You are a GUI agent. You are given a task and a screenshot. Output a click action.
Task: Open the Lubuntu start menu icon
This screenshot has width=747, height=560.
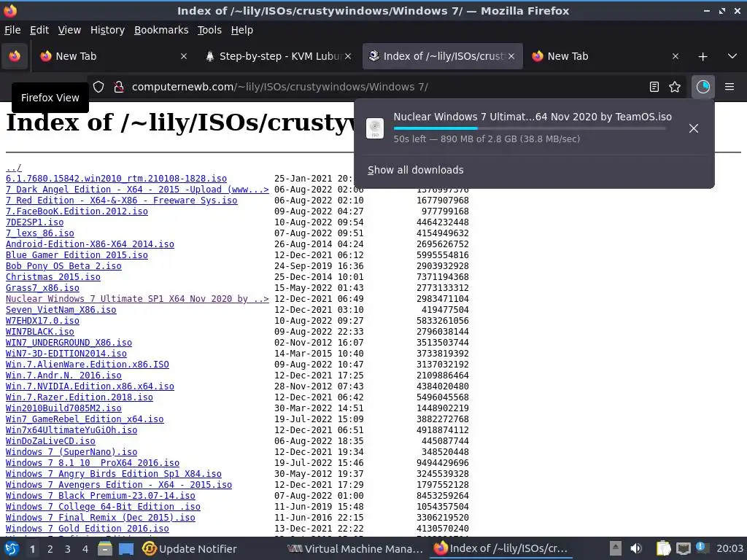pos(12,548)
